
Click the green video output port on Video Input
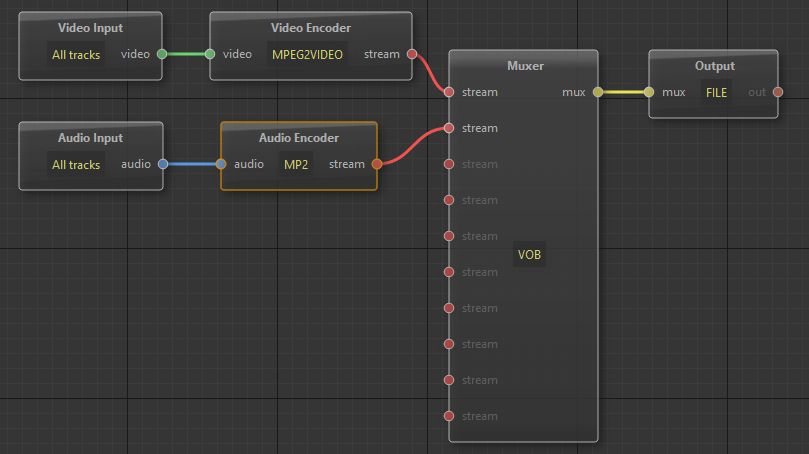pyautogui.click(x=162, y=55)
